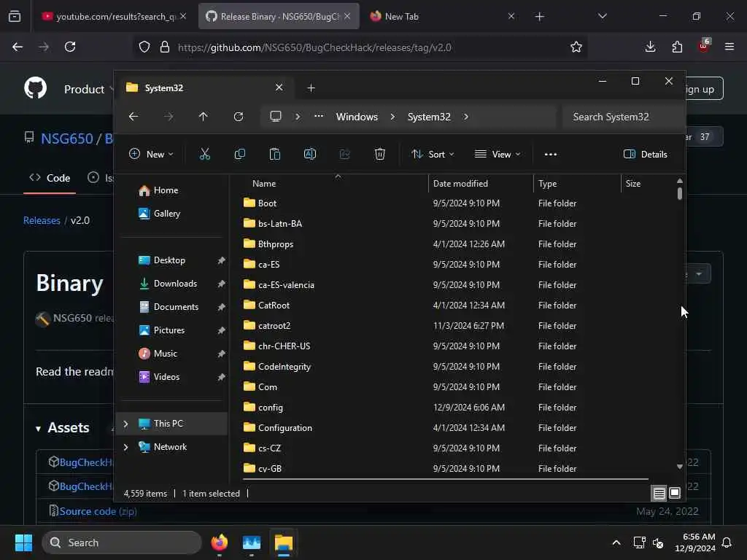Open the address bar ellipsis for hidden path
This screenshot has height=560, width=747.
click(319, 116)
